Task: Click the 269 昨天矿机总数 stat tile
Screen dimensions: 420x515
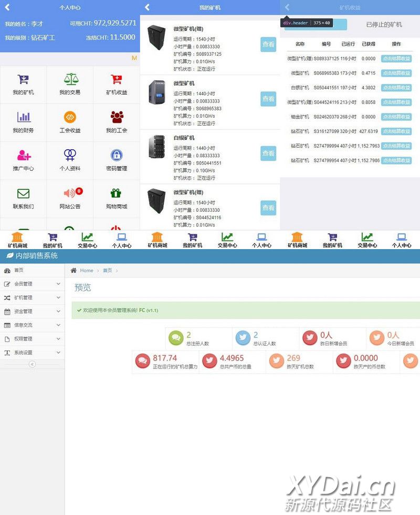Action: tap(300, 362)
